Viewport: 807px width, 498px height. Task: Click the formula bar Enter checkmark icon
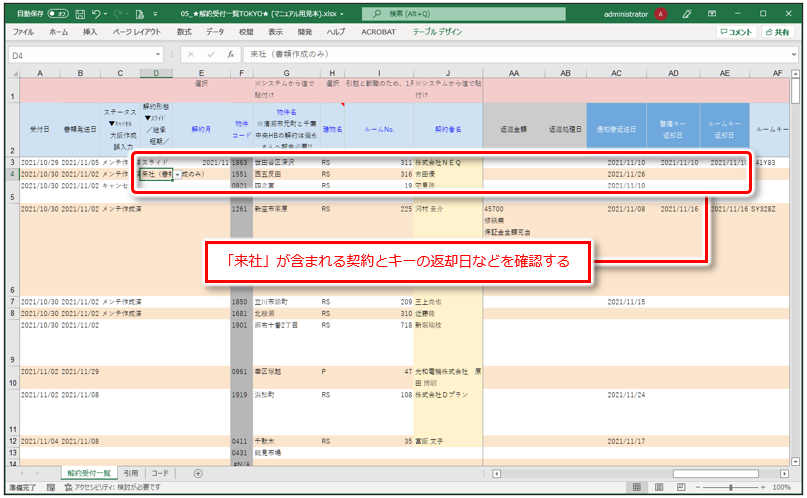(210, 55)
